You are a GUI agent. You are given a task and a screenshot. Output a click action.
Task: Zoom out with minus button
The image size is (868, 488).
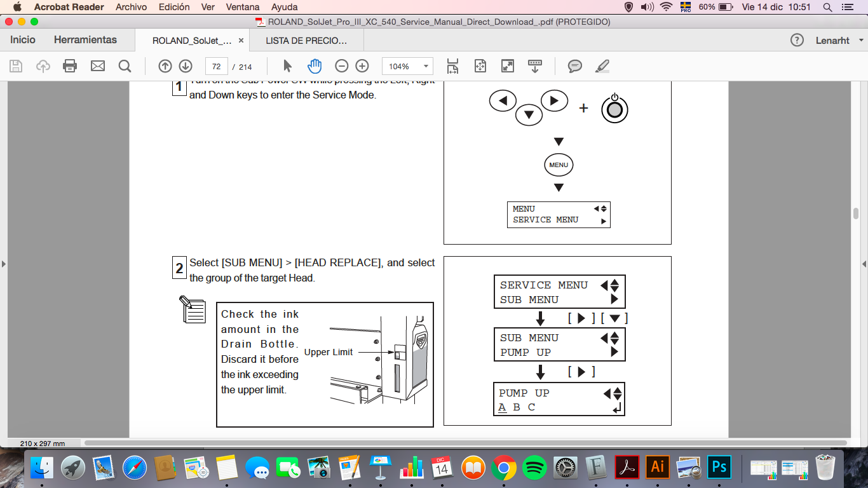342,66
